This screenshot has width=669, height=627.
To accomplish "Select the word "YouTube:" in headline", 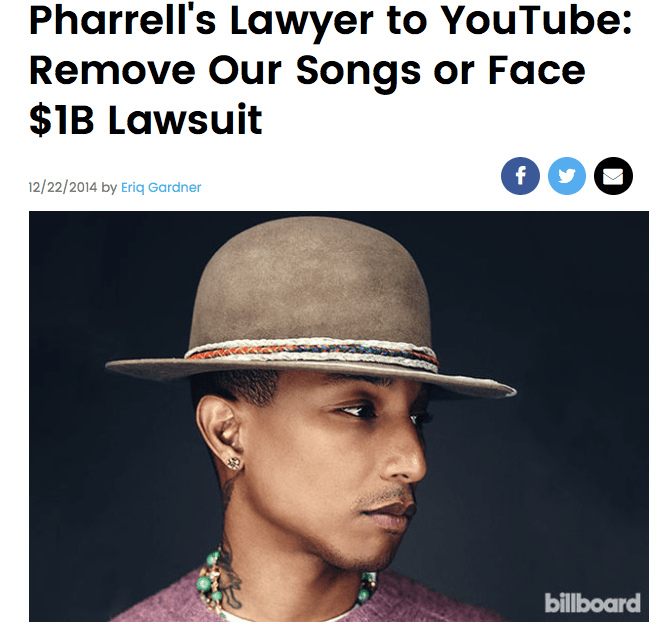I will click(x=536, y=21).
